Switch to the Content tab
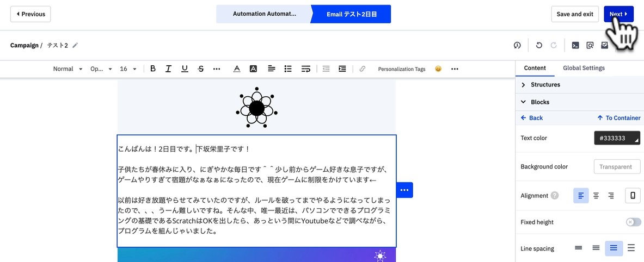Viewport: 644px width, 262px height. tap(535, 68)
